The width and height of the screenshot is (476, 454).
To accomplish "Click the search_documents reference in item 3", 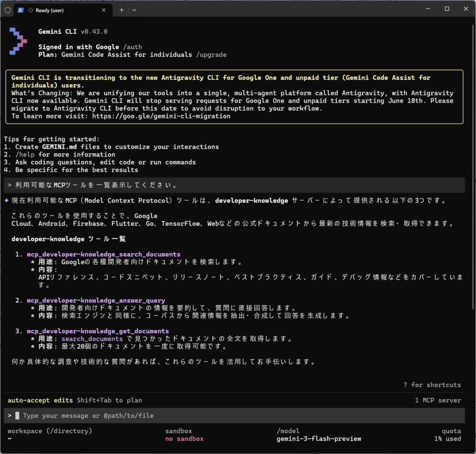I will pyautogui.click(x=92, y=339).
